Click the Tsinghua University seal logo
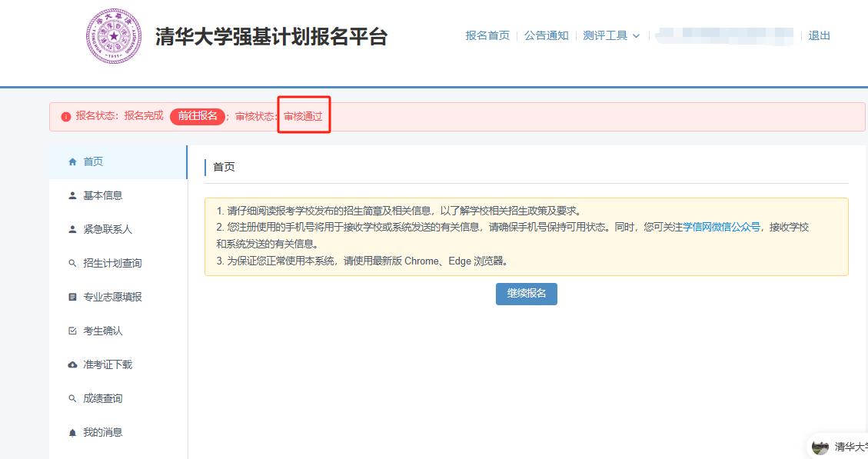 coord(114,37)
